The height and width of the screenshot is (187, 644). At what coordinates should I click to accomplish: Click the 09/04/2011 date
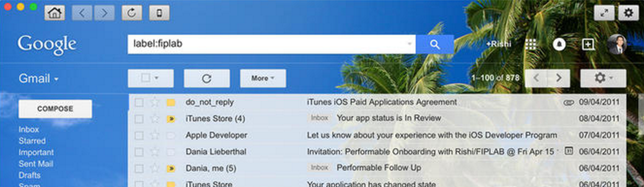(x=599, y=102)
